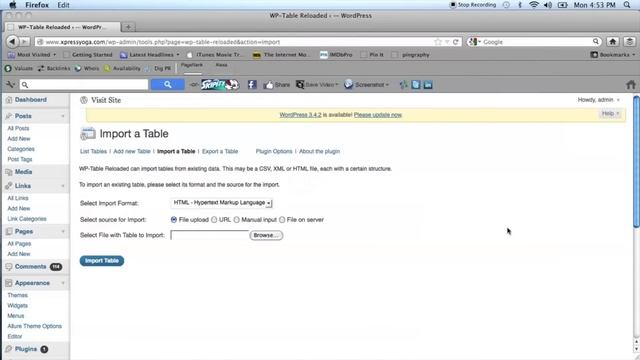Click the Share thumbs-up toolbar button
Screen dimensions: 640x360
[277, 84]
